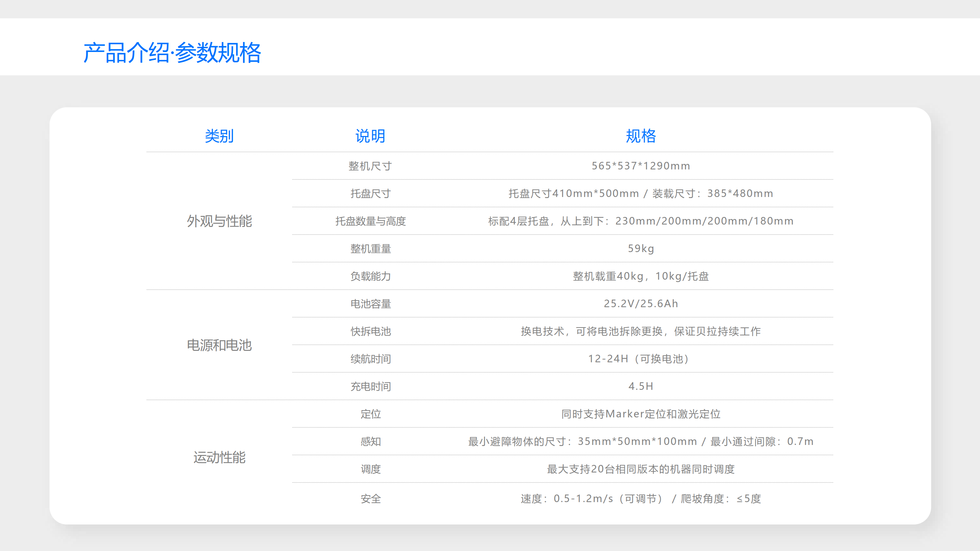
Task: Click the 整机尺寸 label
Action: coord(370,166)
